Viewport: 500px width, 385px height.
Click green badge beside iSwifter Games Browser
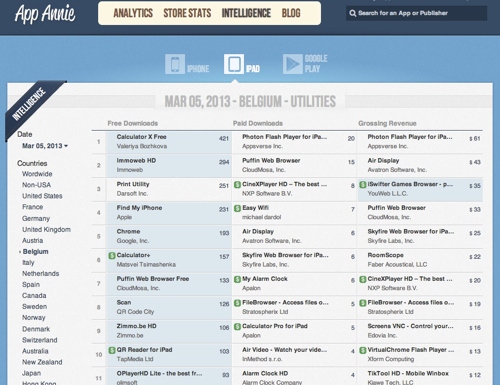click(363, 185)
